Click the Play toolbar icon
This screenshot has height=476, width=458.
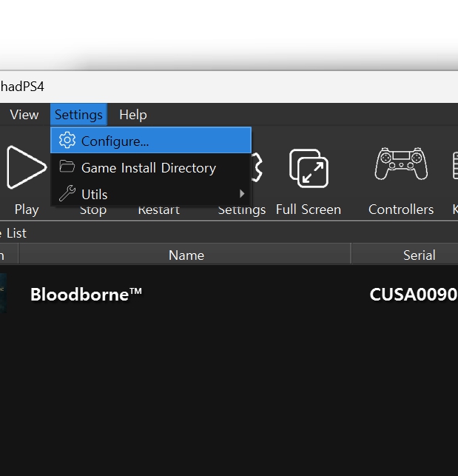coord(27,167)
